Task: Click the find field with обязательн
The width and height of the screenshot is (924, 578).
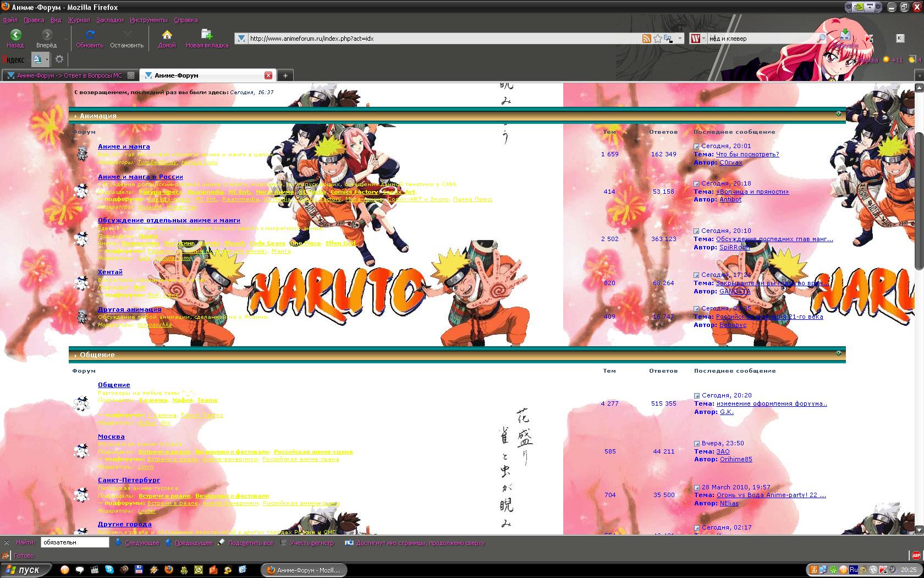Action: click(75, 542)
